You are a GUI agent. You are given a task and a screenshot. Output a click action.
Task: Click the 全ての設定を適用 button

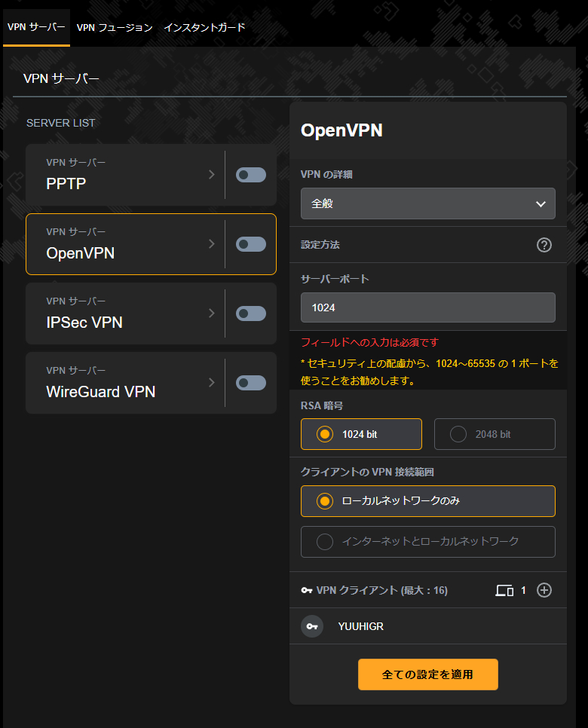pos(427,674)
